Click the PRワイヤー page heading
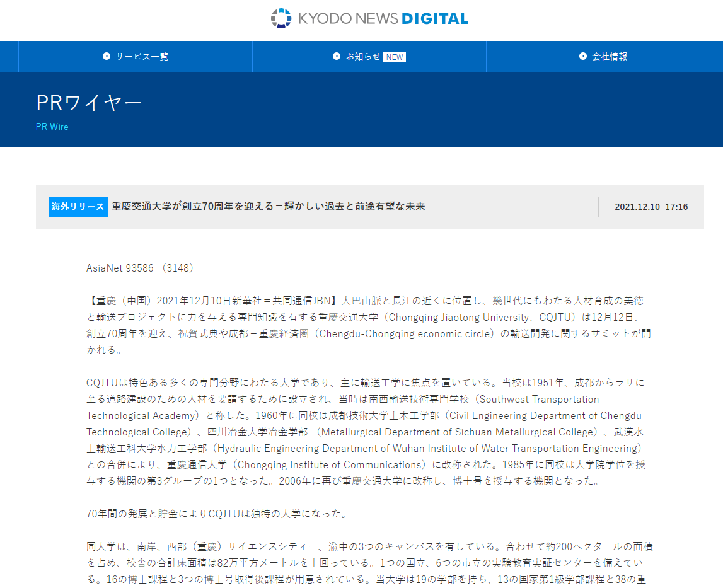The height and width of the screenshot is (588, 723). click(89, 103)
